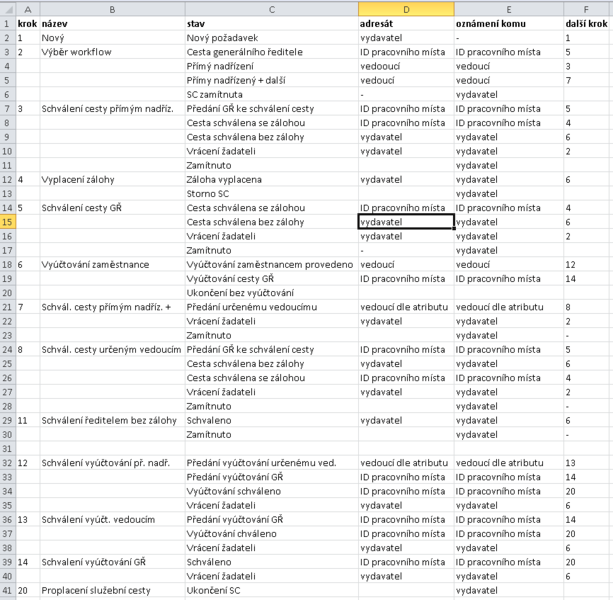Click 'Schválení cesty přímým nadříz.' cell

(112, 109)
